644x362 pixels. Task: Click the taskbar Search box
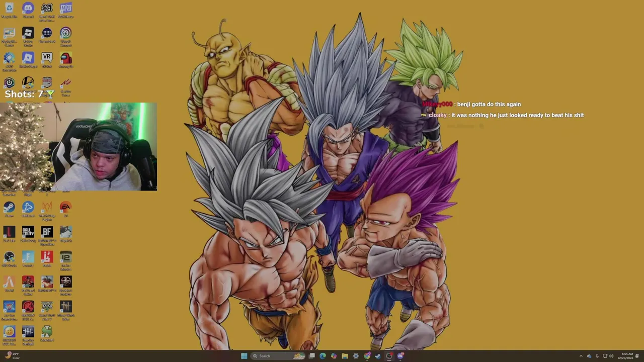278,356
